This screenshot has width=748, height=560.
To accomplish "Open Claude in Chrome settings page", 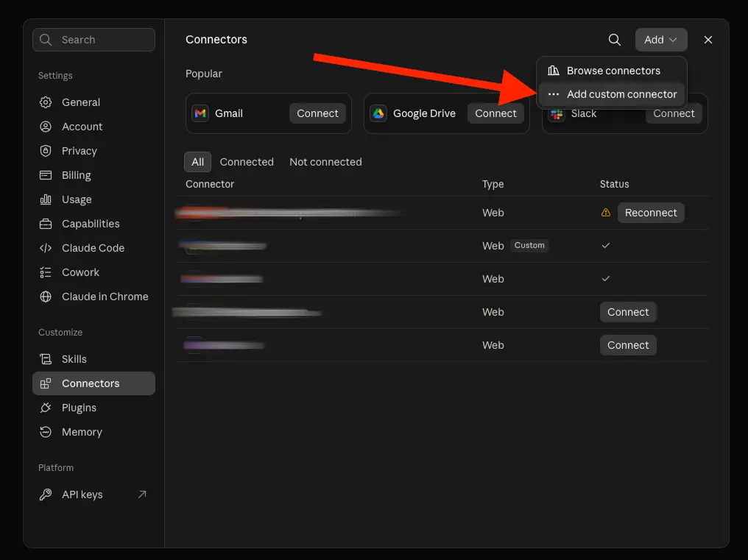I will [93, 297].
